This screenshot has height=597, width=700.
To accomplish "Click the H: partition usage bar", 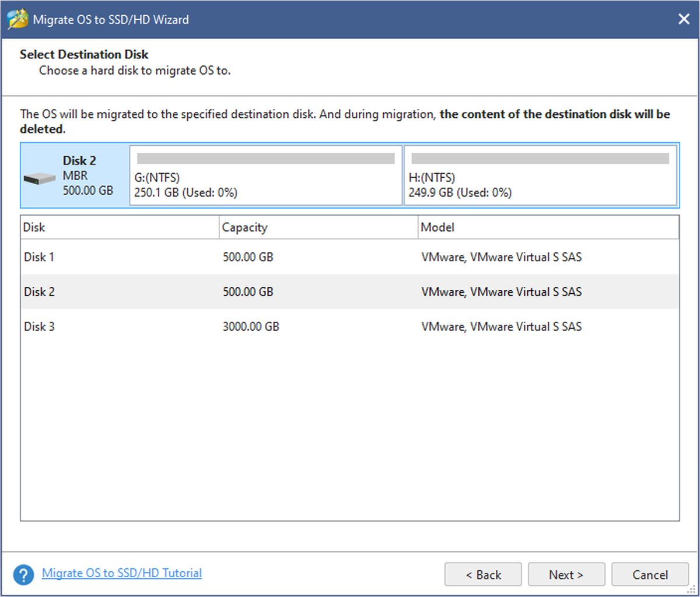I will [x=540, y=159].
